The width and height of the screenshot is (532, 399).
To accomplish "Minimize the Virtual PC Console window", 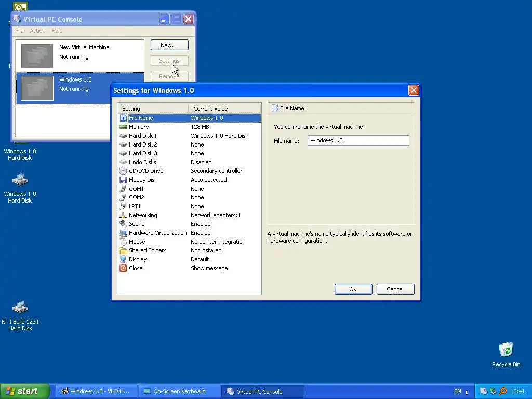I will click(x=164, y=19).
